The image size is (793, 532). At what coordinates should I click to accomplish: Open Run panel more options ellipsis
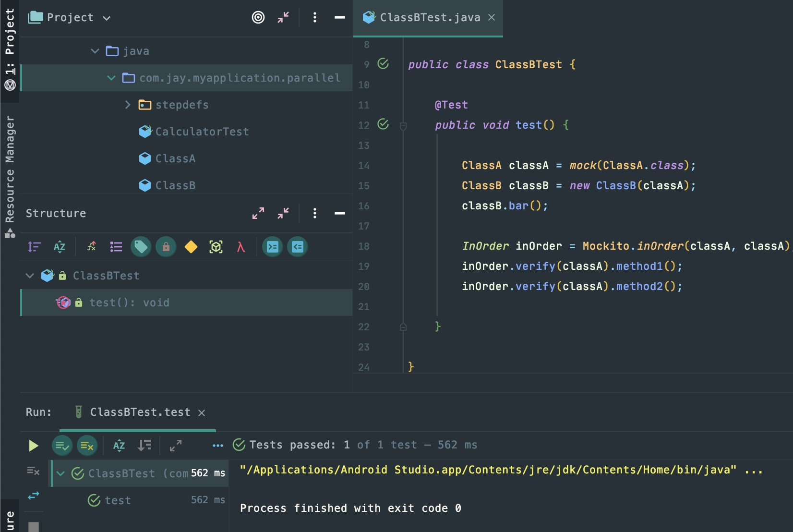(x=217, y=446)
